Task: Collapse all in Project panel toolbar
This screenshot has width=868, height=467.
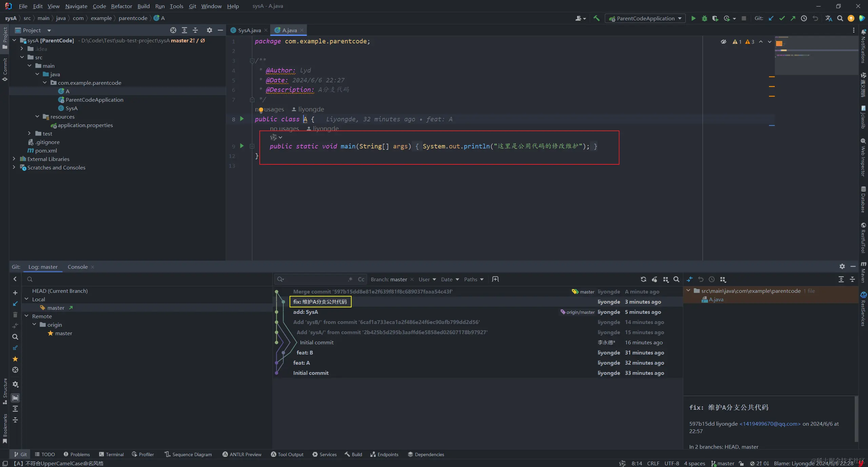Action: (x=195, y=30)
